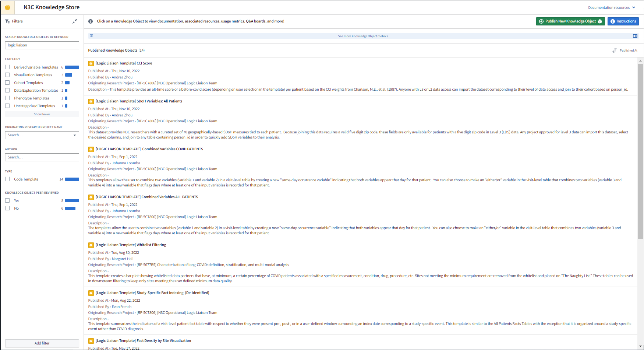Click the info icon beside the help message
This screenshot has width=644, height=350.
coord(91,21)
